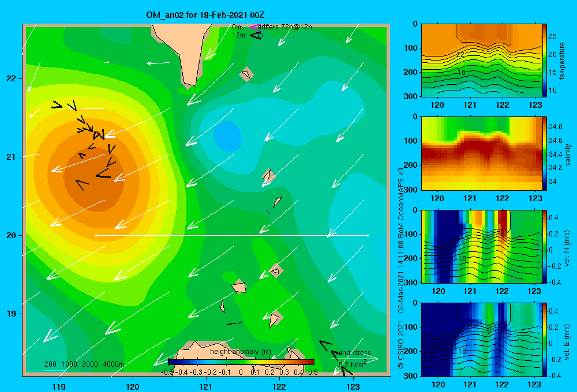Click the -0.5 tick on height anomaly scale
The image size is (577, 392).
(167, 372)
